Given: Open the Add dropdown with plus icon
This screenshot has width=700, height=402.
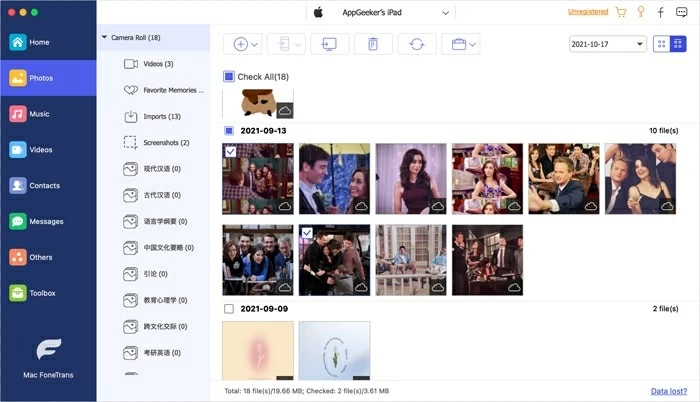Looking at the screenshot, I should (246, 44).
